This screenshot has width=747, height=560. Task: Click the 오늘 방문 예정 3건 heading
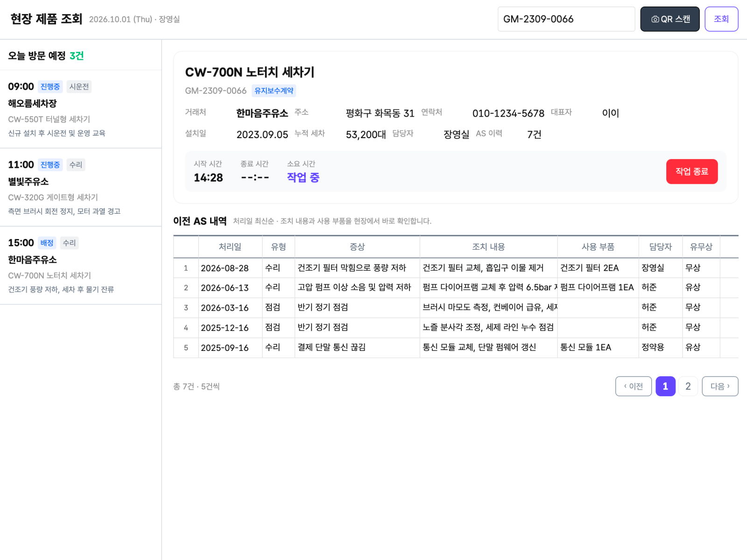coord(46,56)
